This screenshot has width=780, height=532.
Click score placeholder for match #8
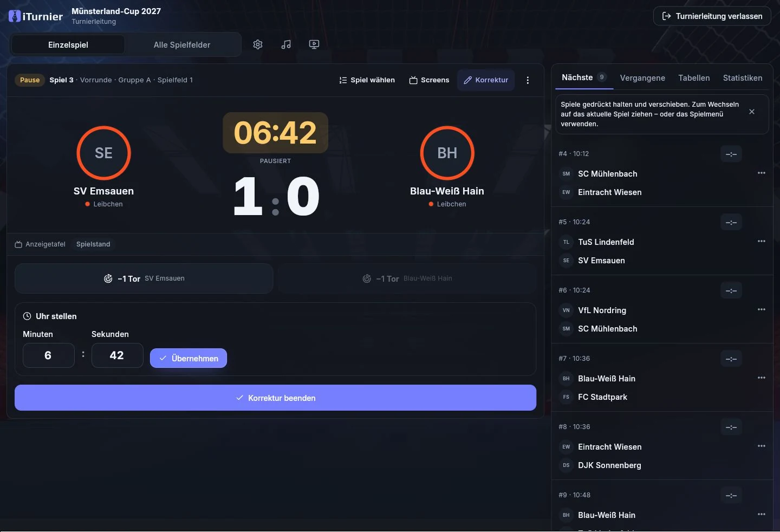click(x=731, y=427)
